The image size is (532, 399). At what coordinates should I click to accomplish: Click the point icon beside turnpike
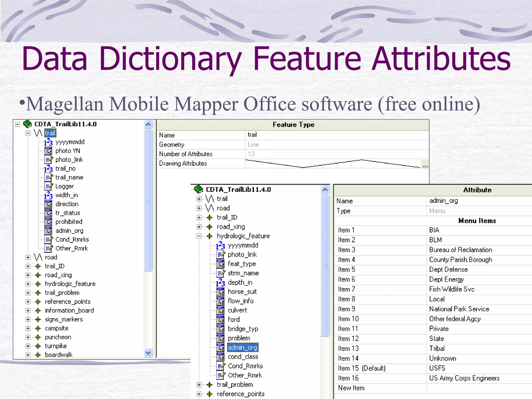pos(38,346)
